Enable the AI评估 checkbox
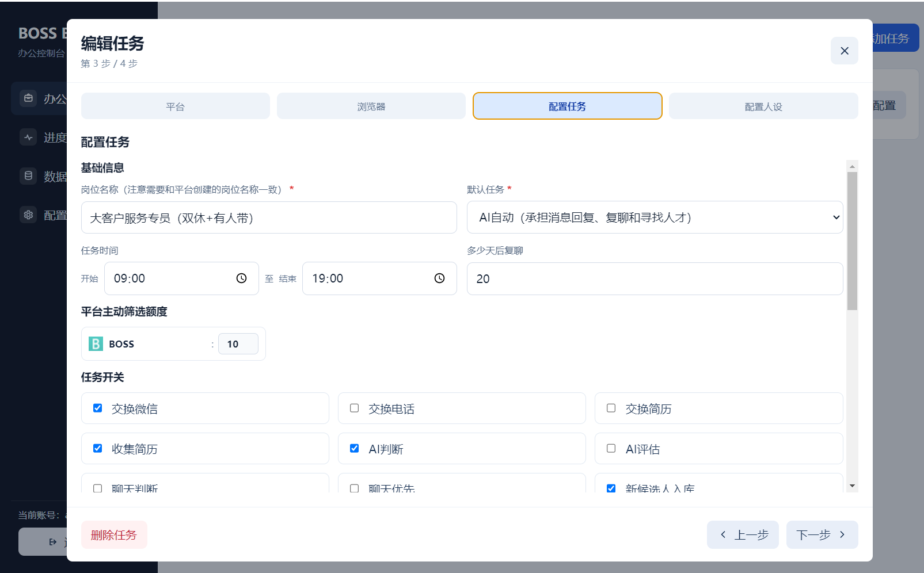924x573 pixels. click(611, 448)
